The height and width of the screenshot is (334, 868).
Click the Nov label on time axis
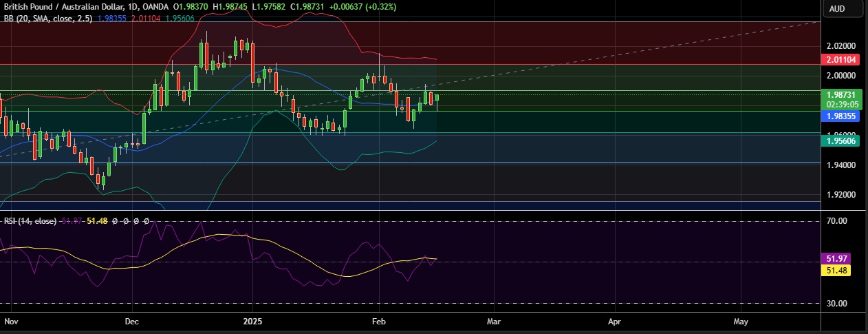(x=11, y=322)
